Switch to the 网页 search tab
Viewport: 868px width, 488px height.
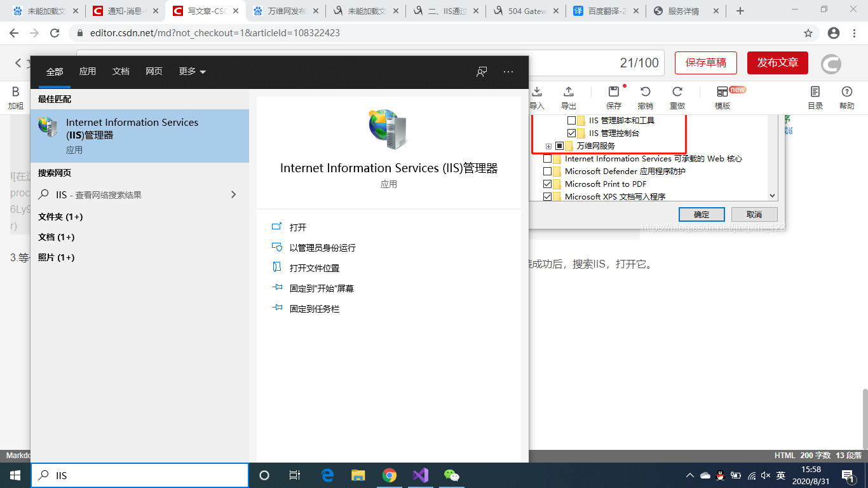coord(154,71)
